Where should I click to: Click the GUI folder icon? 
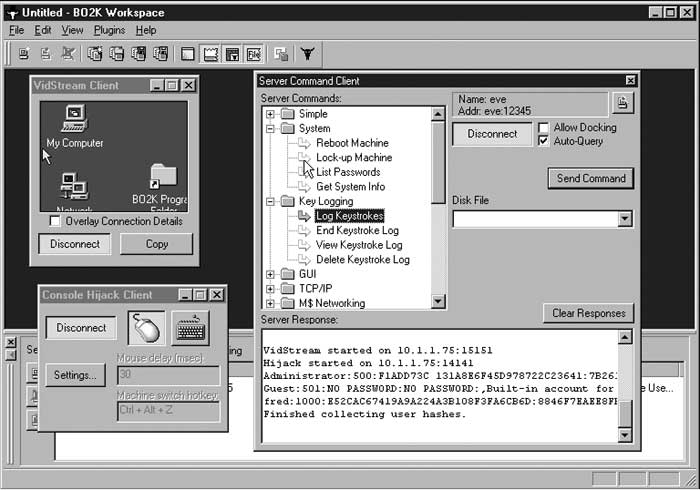tap(288, 274)
